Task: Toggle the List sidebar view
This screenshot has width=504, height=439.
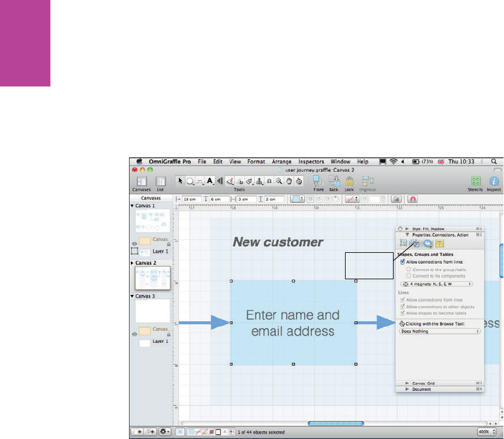Action: [x=160, y=184]
